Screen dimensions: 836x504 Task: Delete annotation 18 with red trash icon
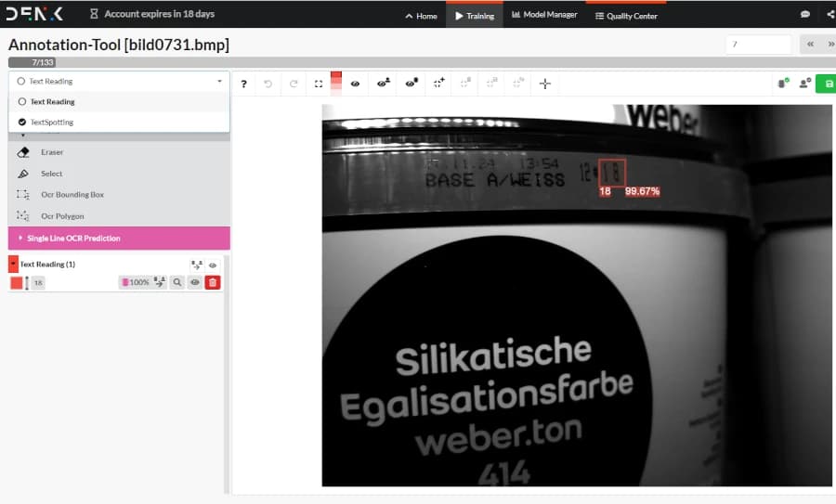point(213,282)
